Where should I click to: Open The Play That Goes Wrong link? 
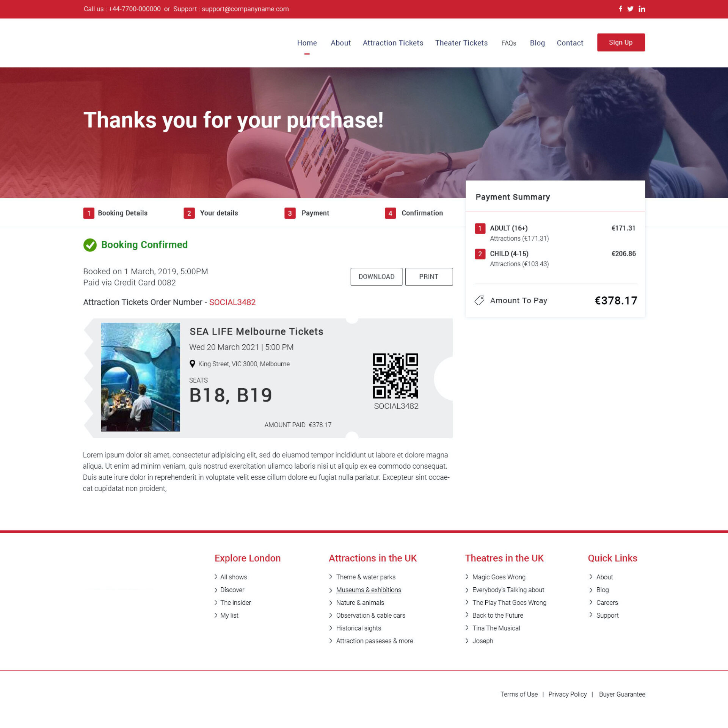click(x=509, y=603)
